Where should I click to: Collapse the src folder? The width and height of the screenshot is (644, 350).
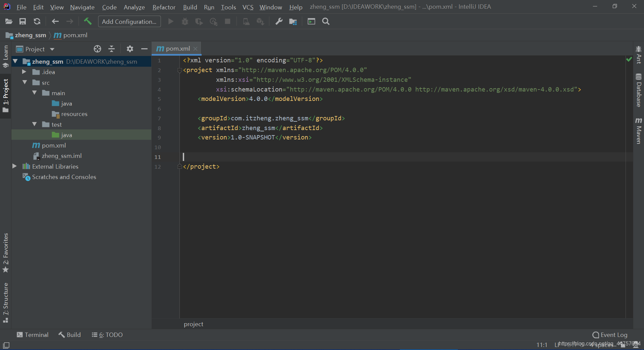pyautogui.click(x=25, y=82)
